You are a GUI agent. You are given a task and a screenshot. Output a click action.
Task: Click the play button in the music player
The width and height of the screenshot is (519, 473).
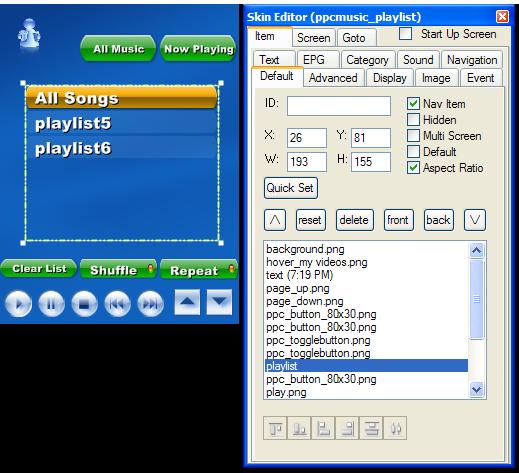[18, 303]
